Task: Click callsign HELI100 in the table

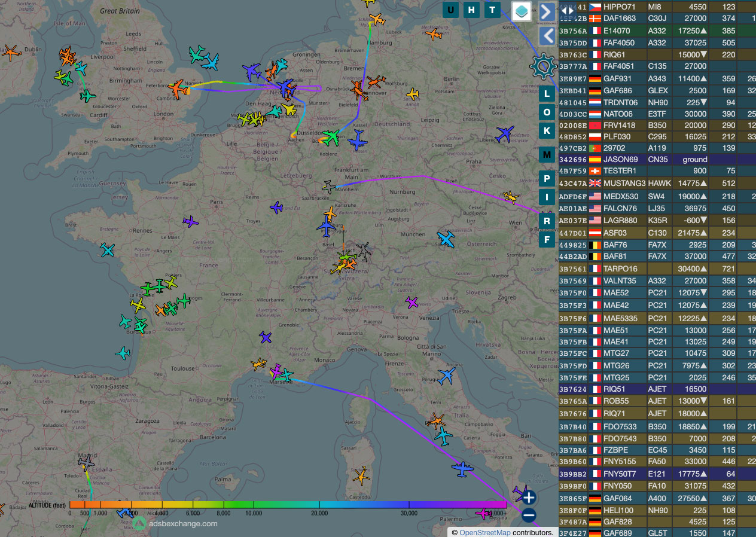Action: (x=618, y=510)
